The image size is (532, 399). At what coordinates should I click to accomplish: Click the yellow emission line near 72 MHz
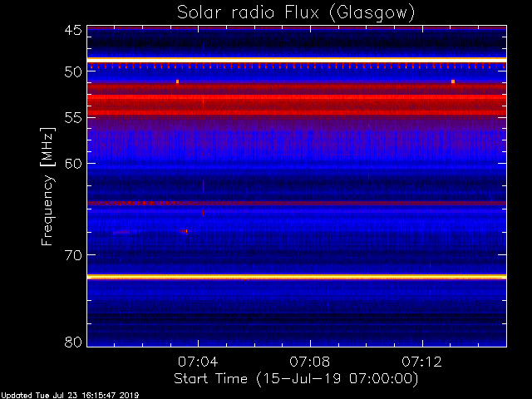[297, 277]
